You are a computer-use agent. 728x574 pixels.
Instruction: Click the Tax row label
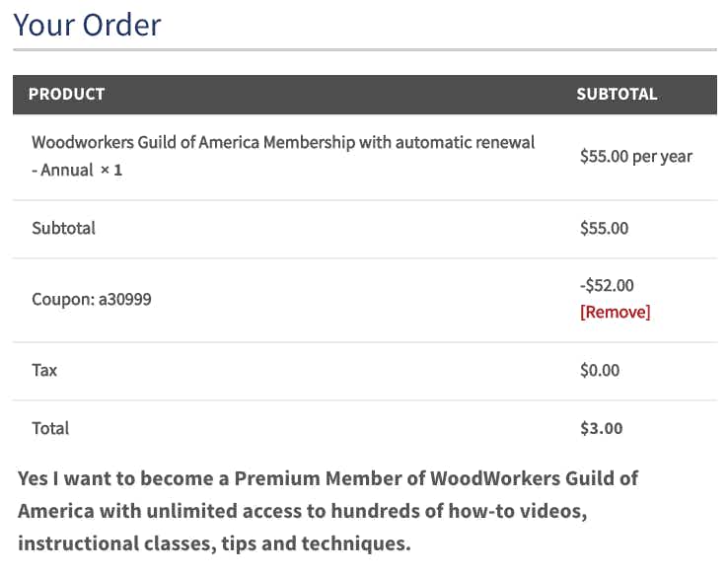coord(44,370)
